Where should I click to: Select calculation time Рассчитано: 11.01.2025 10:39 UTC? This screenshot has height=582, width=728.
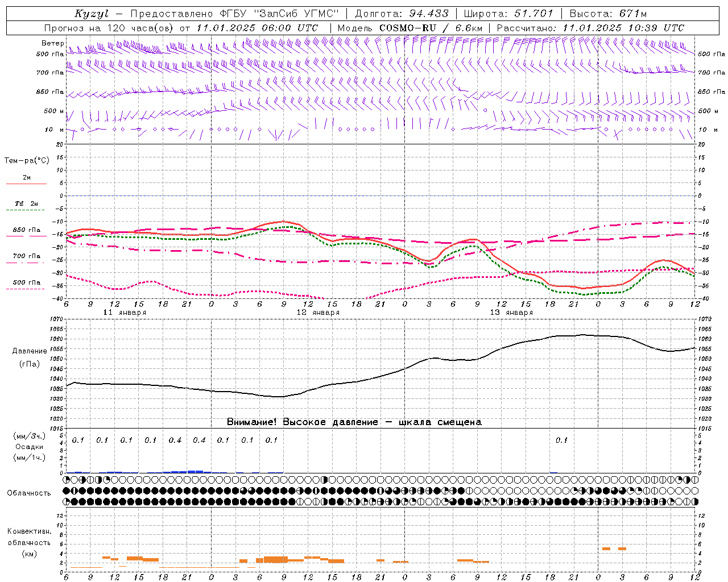(x=590, y=27)
